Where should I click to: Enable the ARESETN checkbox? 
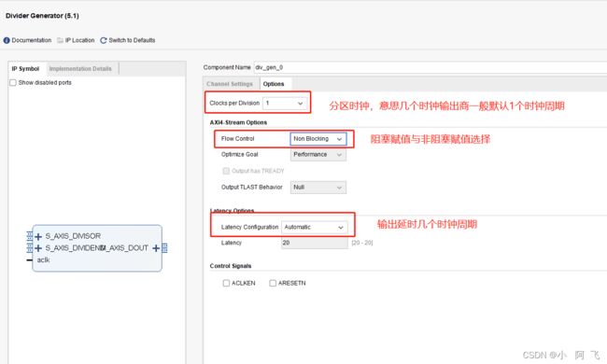click(x=273, y=283)
